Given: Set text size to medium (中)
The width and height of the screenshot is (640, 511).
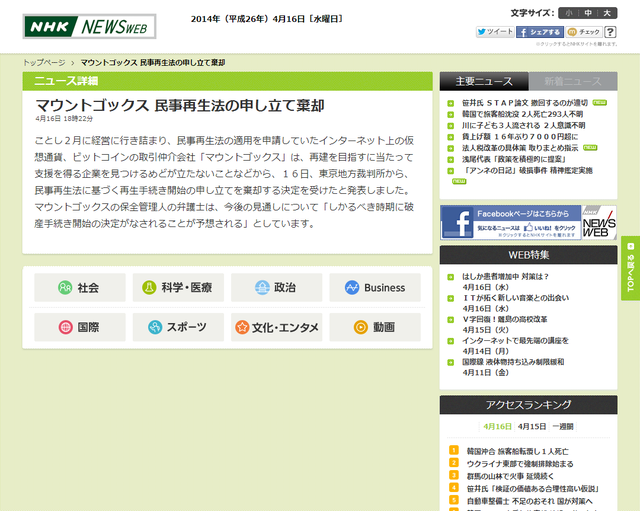Looking at the screenshot, I should point(588,13).
